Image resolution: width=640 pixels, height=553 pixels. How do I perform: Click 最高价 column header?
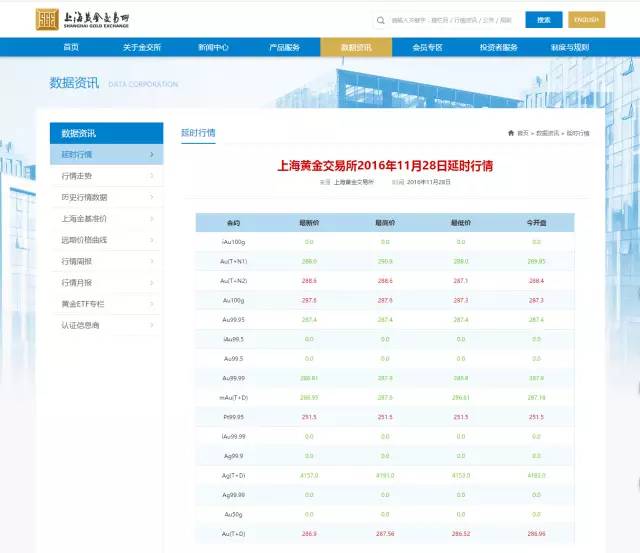385,223
